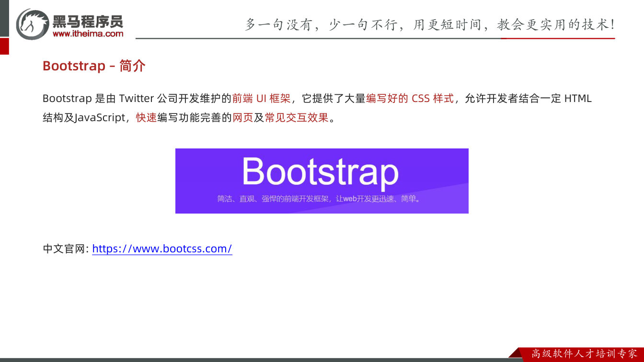Select the 'Bootstrap - 简介' heading
This screenshot has width=644, height=362.
94,66
